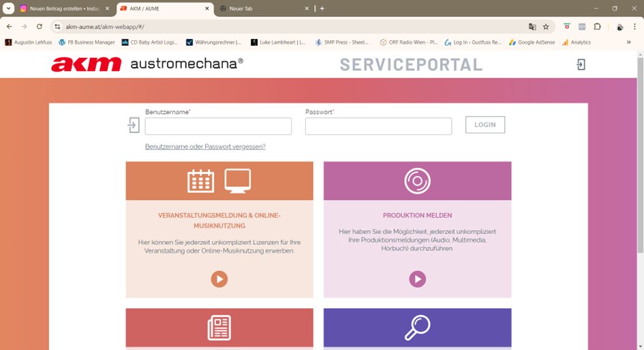This screenshot has width=644, height=350.
Task: Click the page vertical scrollbar
Action: [x=640, y=156]
